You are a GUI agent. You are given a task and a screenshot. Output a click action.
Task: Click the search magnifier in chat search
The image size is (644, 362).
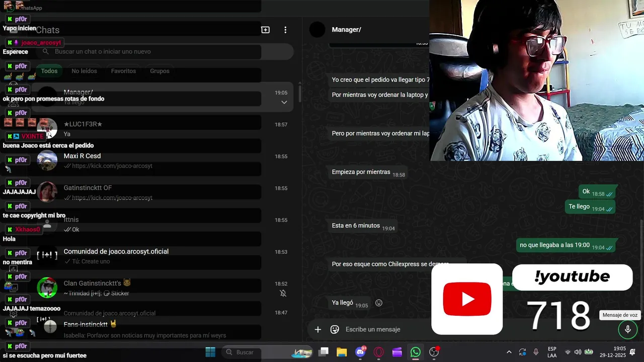[x=46, y=51]
